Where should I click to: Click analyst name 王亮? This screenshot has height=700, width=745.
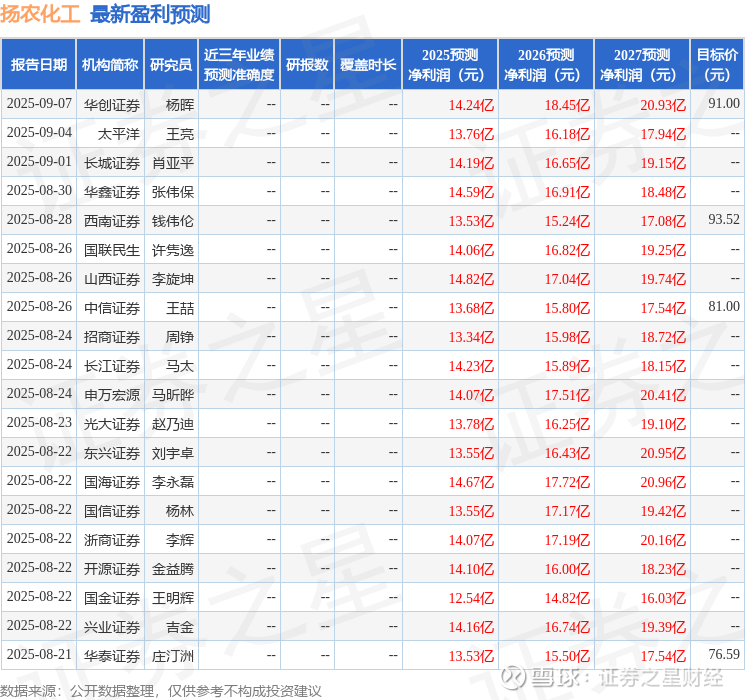click(180, 134)
